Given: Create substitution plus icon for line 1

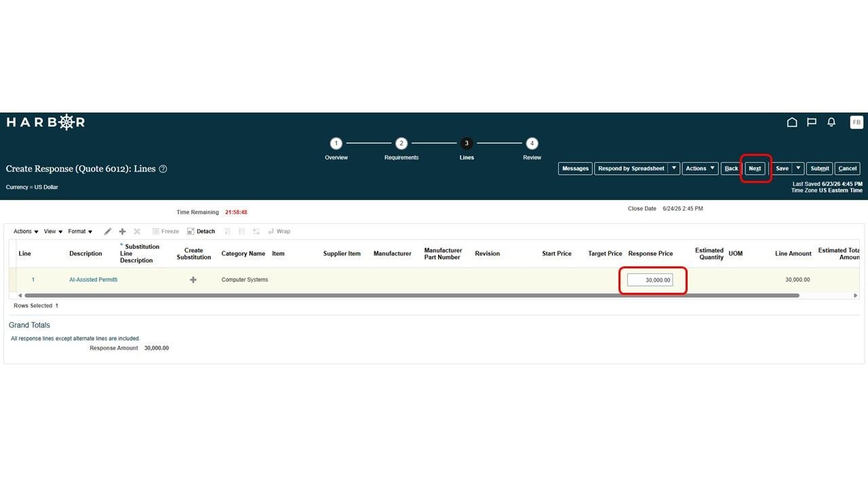Looking at the screenshot, I should pyautogui.click(x=193, y=280).
